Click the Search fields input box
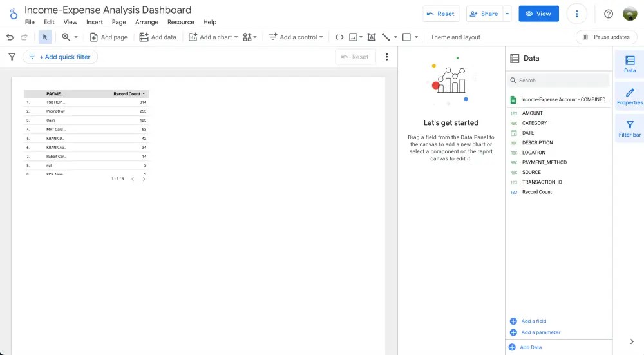The width and height of the screenshot is (644, 355). [x=560, y=81]
